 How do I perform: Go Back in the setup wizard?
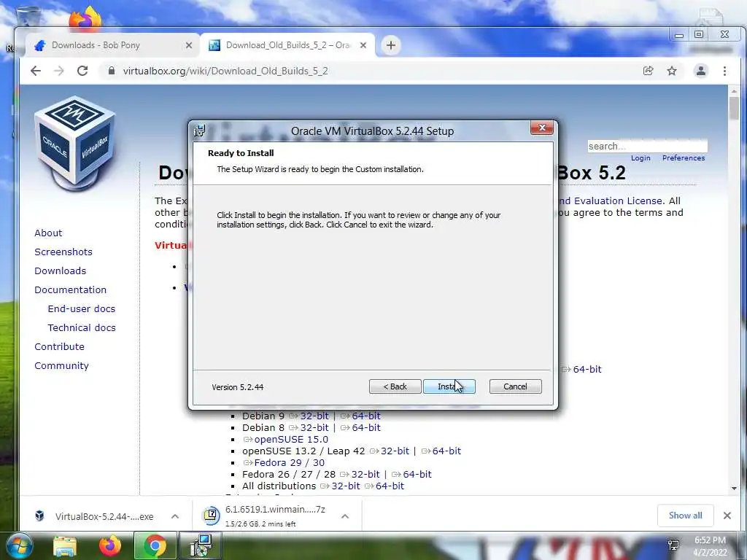(395, 386)
